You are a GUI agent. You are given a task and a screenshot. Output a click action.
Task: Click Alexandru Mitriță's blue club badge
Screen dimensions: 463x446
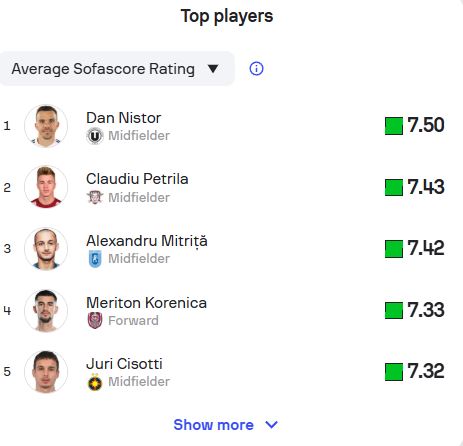pyautogui.click(x=95, y=259)
